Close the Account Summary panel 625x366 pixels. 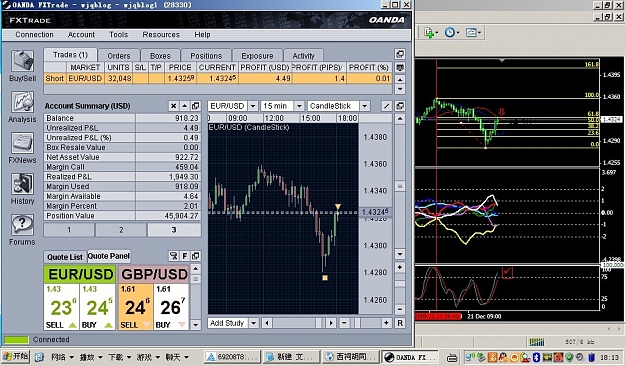point(173,106)
